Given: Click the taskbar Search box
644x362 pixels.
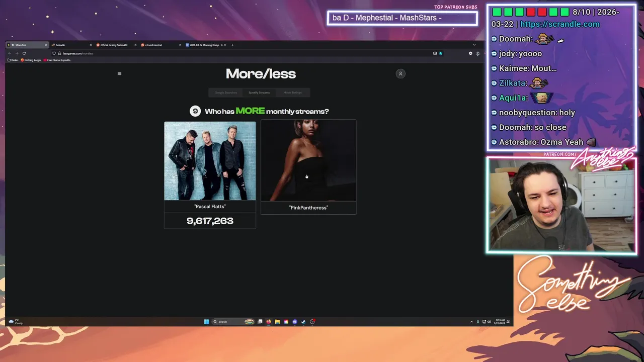Looking at the screenshot, I should tap(233, 322).
